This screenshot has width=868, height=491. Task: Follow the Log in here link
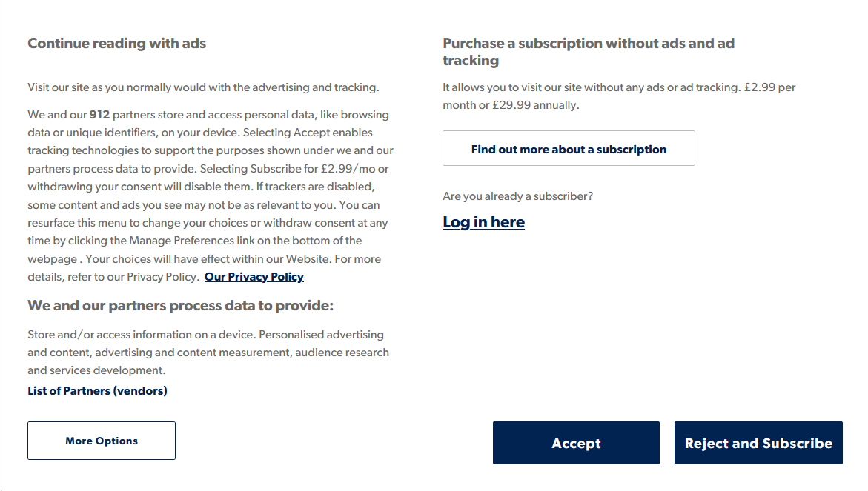point(483,222)
